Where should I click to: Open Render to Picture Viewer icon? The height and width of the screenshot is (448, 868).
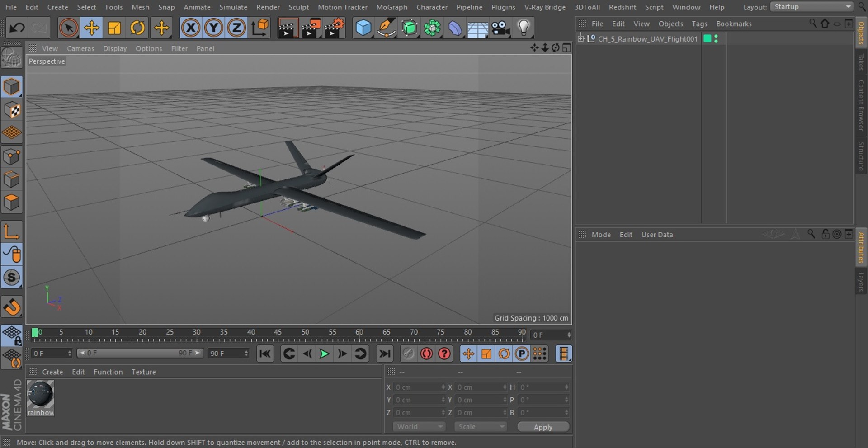pyautogui.click(x=311, y=28)
